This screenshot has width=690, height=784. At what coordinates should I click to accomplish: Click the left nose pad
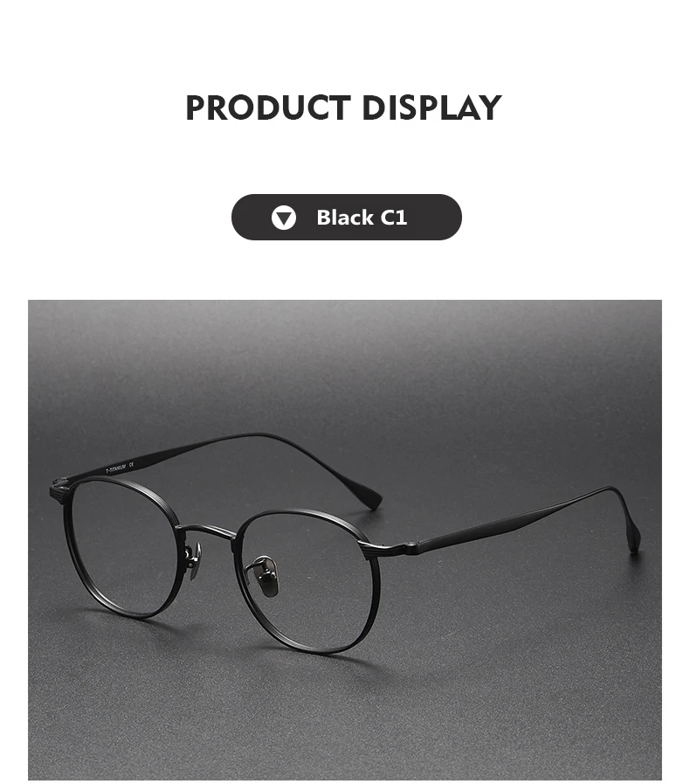click(193, 561)
